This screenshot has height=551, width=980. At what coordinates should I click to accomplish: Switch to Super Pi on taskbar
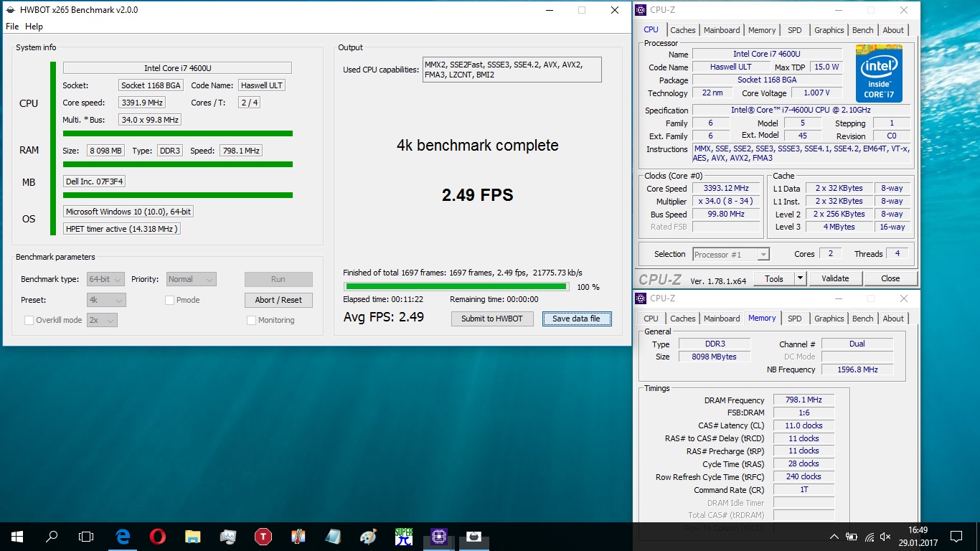(x=404, y=536)
